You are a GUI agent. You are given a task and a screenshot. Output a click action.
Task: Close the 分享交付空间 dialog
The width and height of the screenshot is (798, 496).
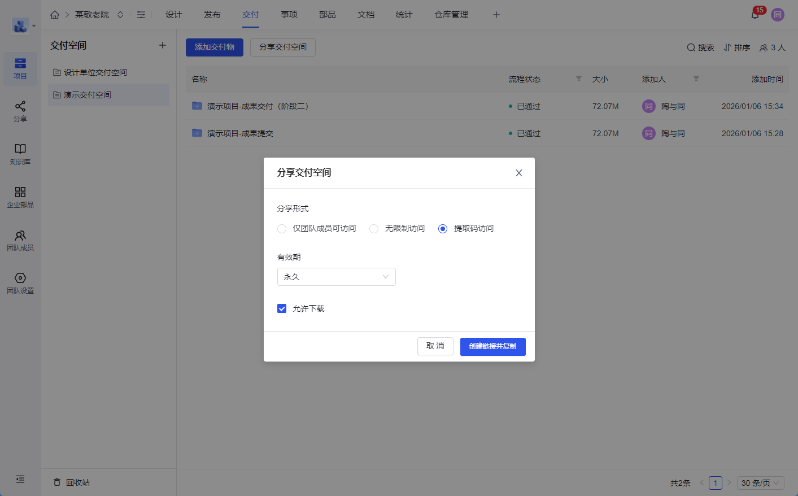[518, 173]
